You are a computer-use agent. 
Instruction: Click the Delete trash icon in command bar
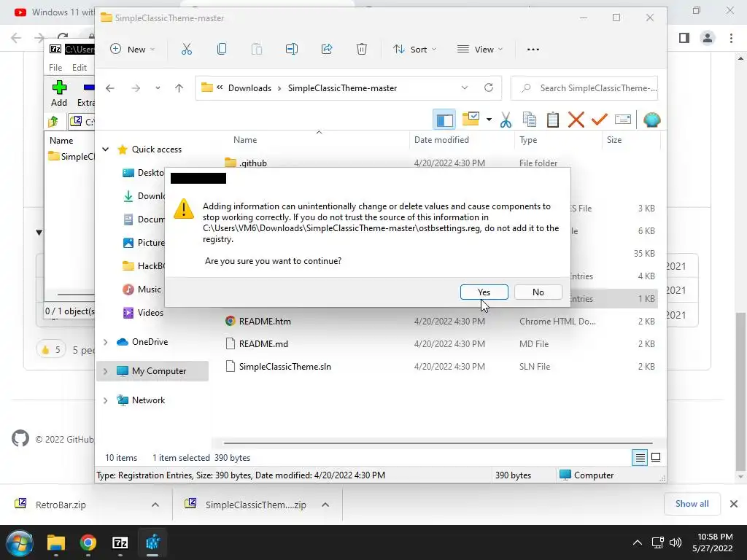(x=362, y=49)
